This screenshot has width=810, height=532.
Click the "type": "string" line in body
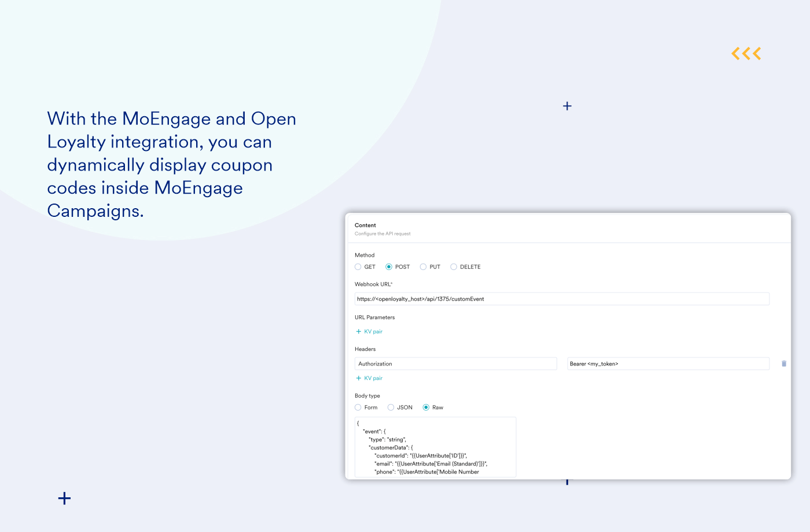click(387, 439)
